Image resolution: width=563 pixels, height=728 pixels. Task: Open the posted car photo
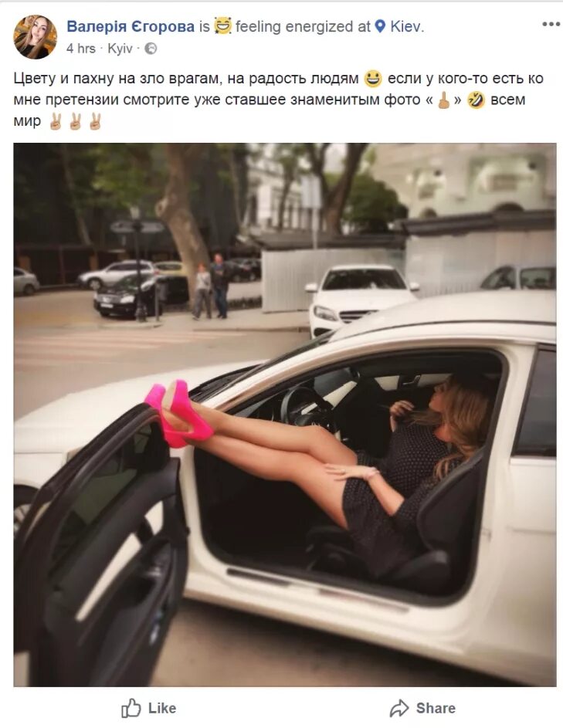click(285, 415)
